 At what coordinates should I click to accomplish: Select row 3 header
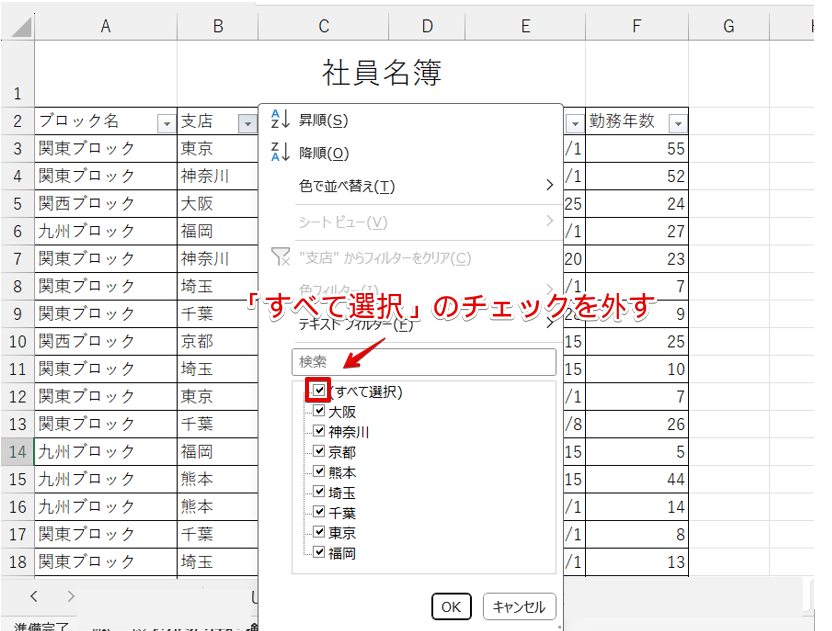pyautogui.click(x=18, y=148)
